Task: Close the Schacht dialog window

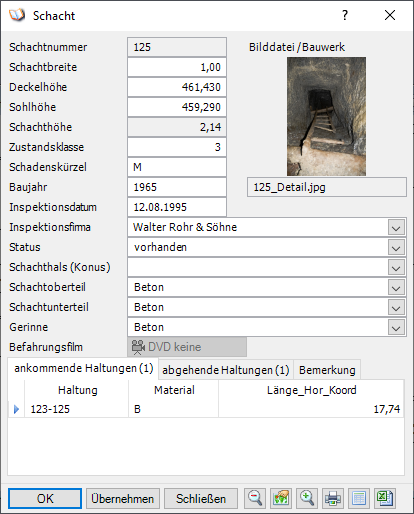Action: [x=390, y=15]
